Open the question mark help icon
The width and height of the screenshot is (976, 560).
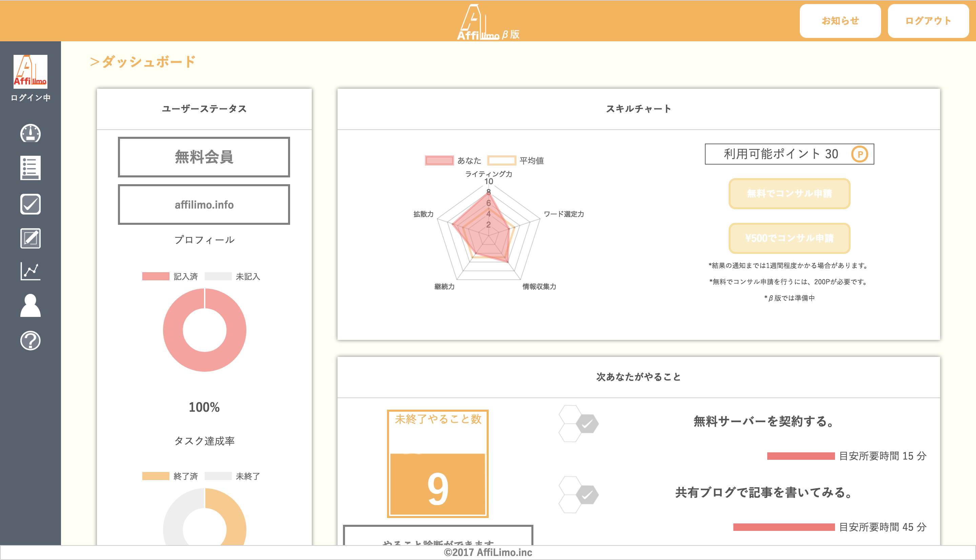[30, 341]
